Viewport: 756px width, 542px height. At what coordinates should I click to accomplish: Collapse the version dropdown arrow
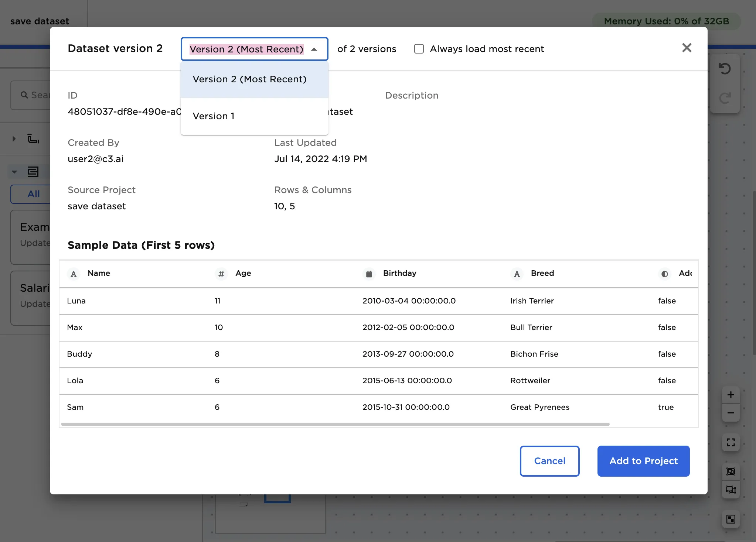pos(314,49)
